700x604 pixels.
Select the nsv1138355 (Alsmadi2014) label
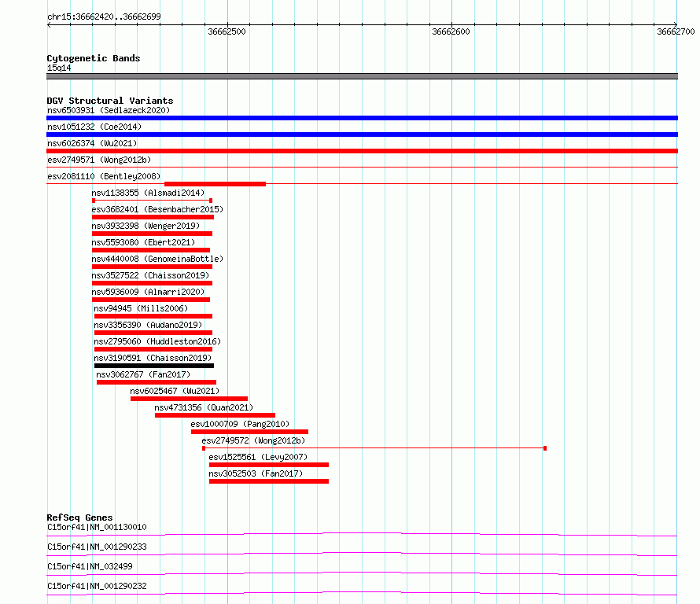(x=148, y=193)
